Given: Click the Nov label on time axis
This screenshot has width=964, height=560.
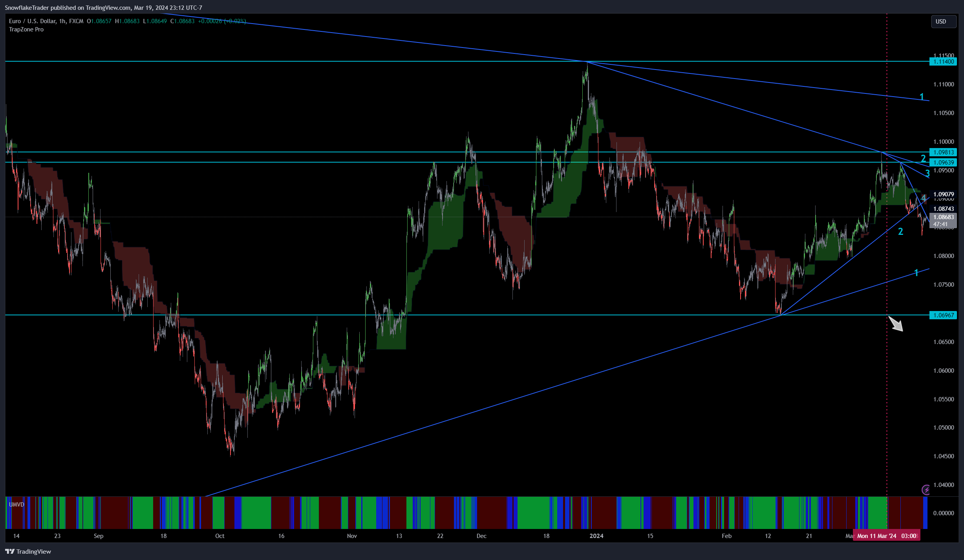Looking at the screenshot, I should (x=352, y=536).
